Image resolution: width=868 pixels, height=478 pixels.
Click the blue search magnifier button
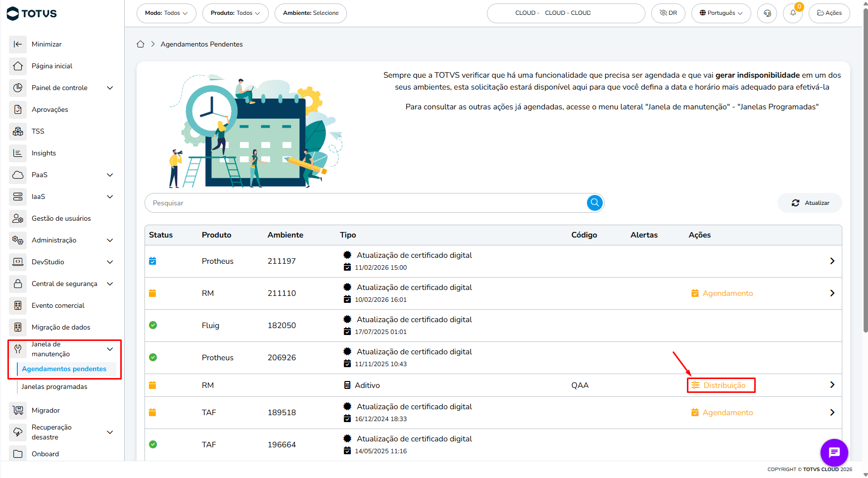point(595,202)
